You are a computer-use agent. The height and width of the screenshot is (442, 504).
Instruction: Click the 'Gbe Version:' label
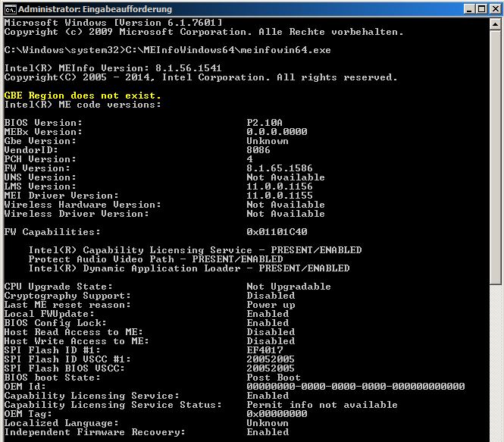(x=40, y=141)
